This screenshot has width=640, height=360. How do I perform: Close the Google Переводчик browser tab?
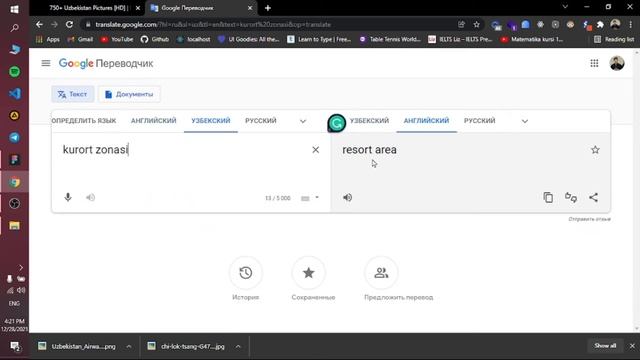tap(250, 8)
